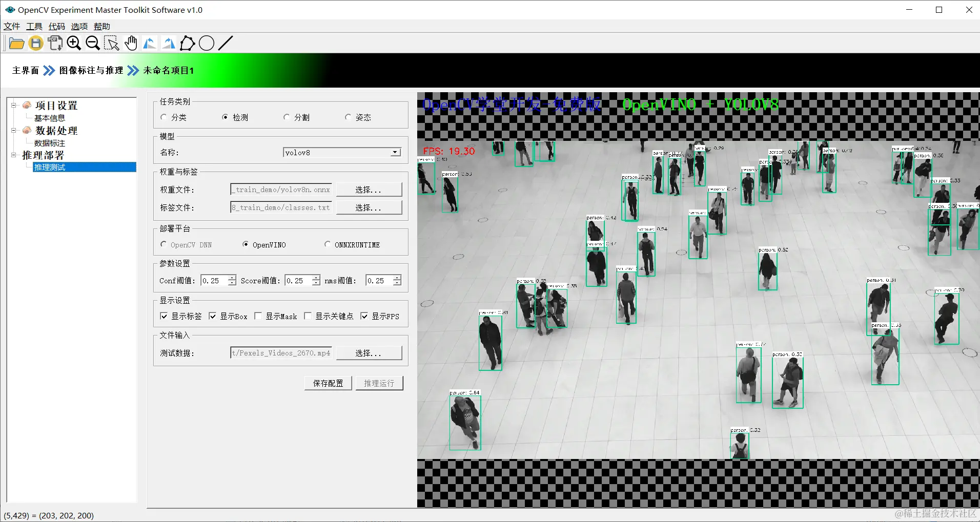This screenshot has width=980, height=522.
Task: Decrease the Score阈值 spinner value
Action: [316, 283]
